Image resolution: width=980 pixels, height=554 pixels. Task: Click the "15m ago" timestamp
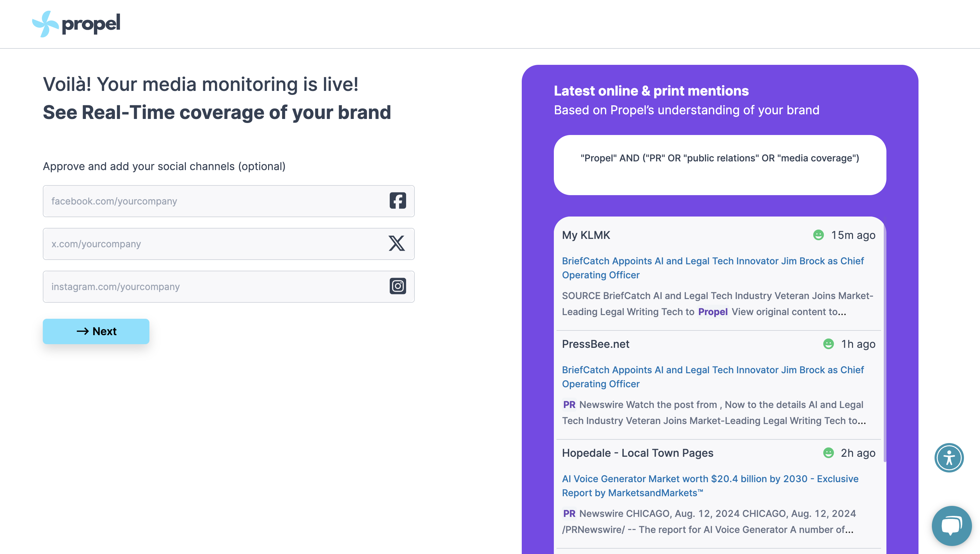(x=853, y=235)
